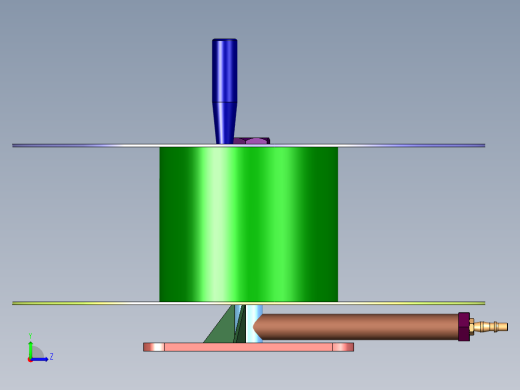The height and width of the screenshot is (390, 520).
Task: Select the green cylinder drum
Action: click(249, 224)
